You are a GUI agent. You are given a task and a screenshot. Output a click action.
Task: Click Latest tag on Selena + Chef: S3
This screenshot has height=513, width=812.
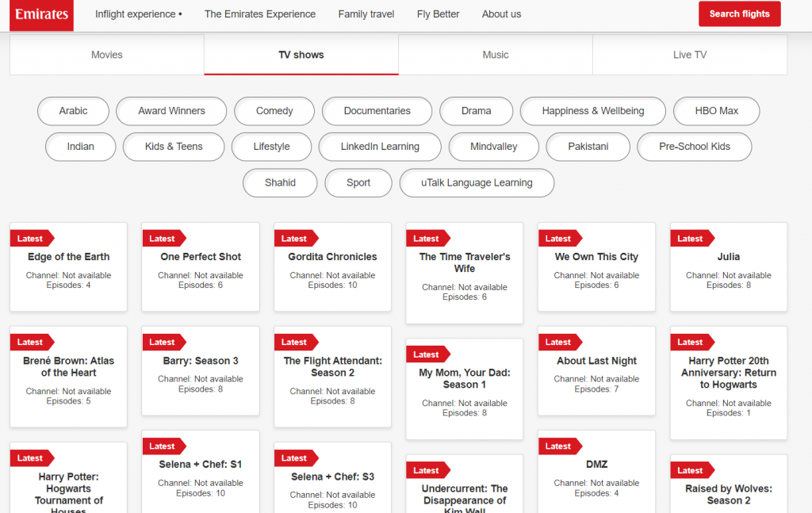point(296,458)
